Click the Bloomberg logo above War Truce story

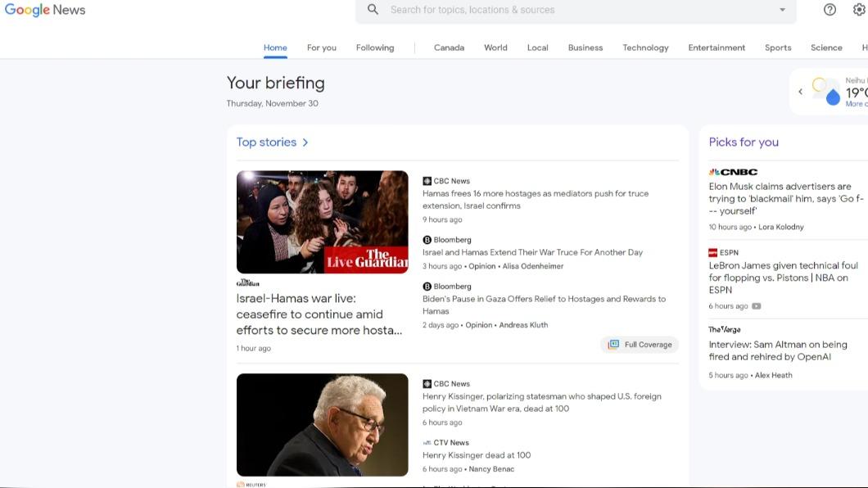click(427, 240)
